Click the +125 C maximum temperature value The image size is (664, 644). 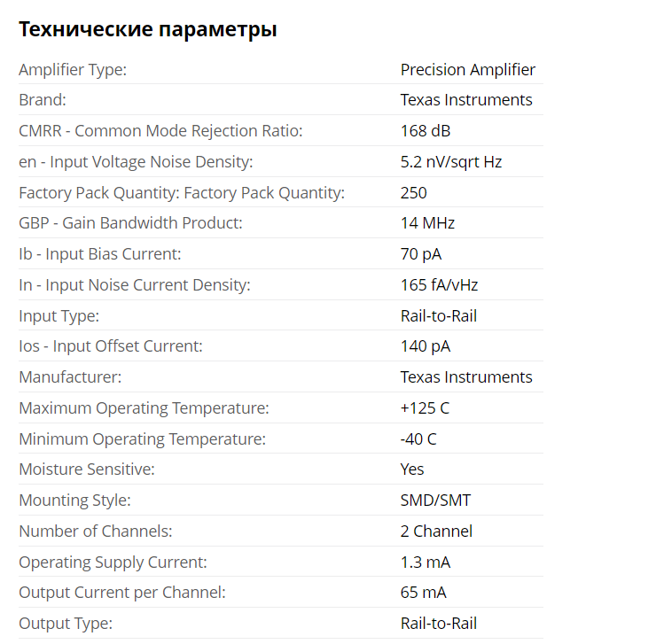click(425, 407)
